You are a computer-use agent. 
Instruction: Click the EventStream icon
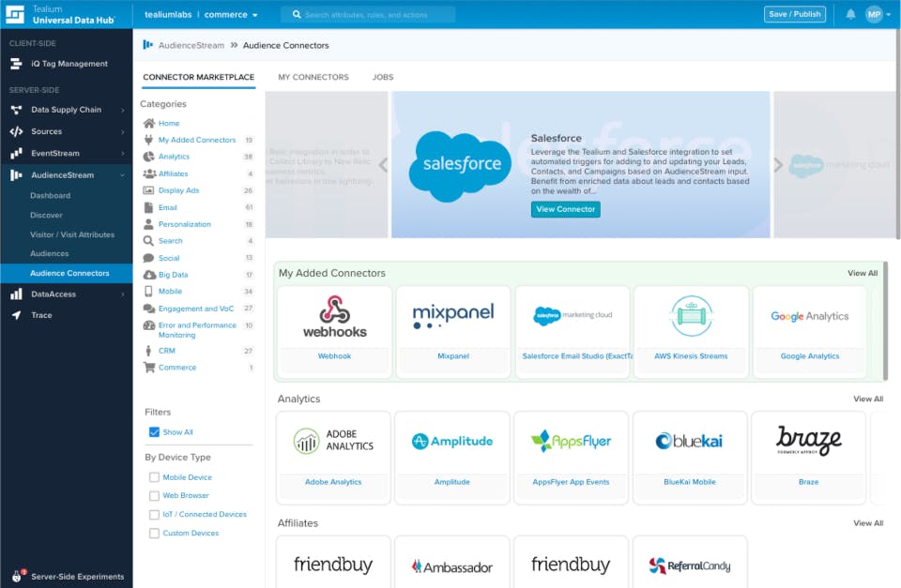(16, 153)
